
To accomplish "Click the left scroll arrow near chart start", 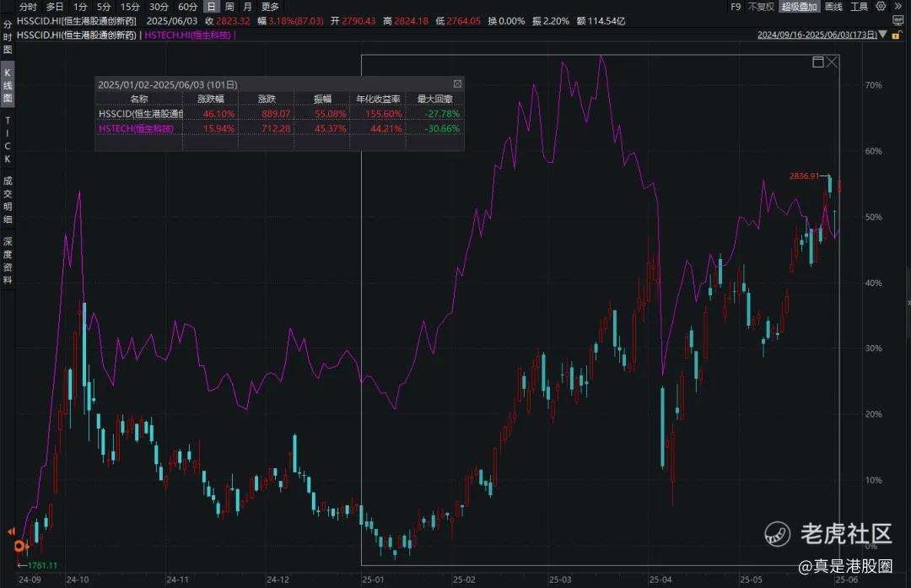I will (x=11, y=531).
